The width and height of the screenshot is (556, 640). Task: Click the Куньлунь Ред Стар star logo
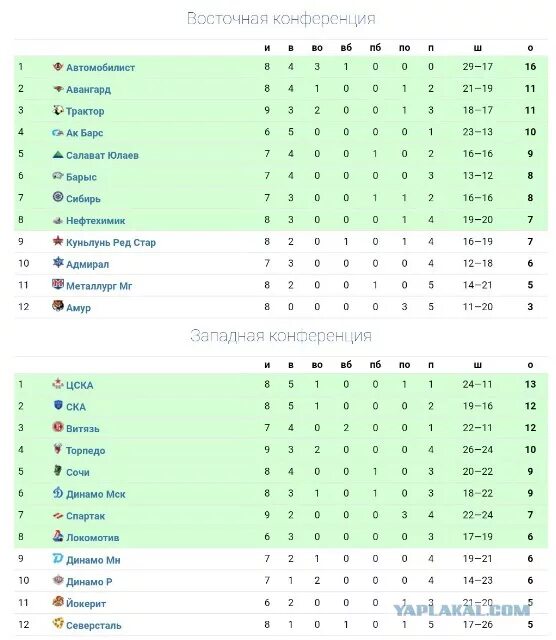point(58,241)
